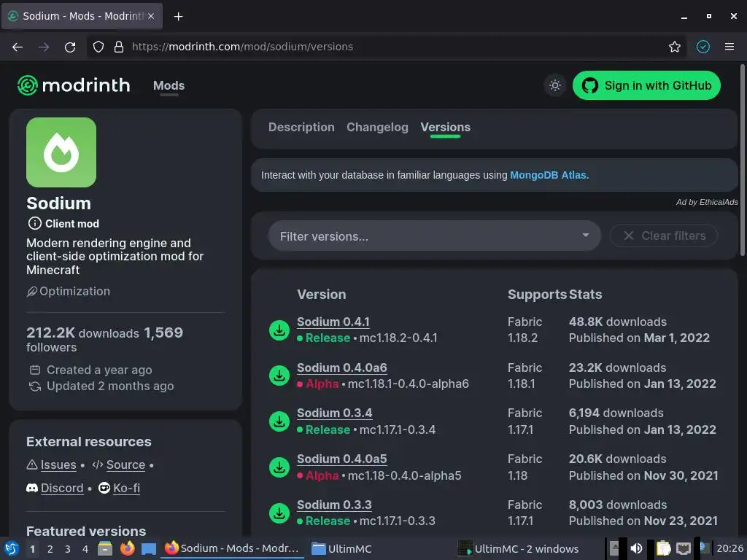Open the Sodium 0.4.0a5 version link

click(x=341, y=459)
